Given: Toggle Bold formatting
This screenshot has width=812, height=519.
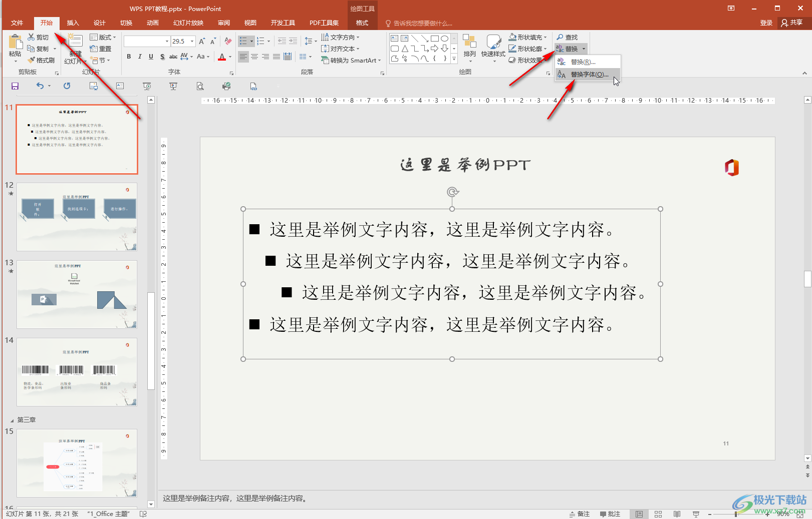Looking at the screenshot, I should (x=129, y=57).
